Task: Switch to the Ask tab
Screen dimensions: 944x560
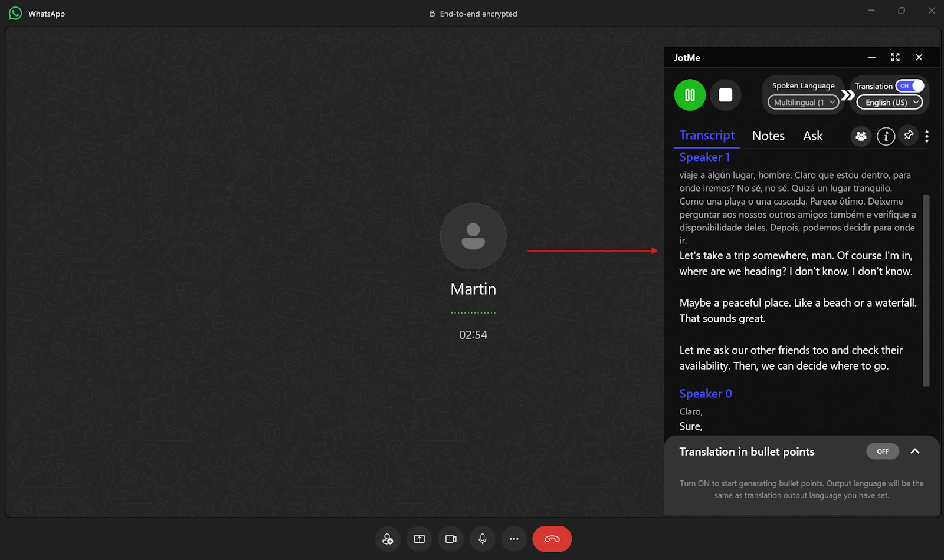Action: (812, 136)
